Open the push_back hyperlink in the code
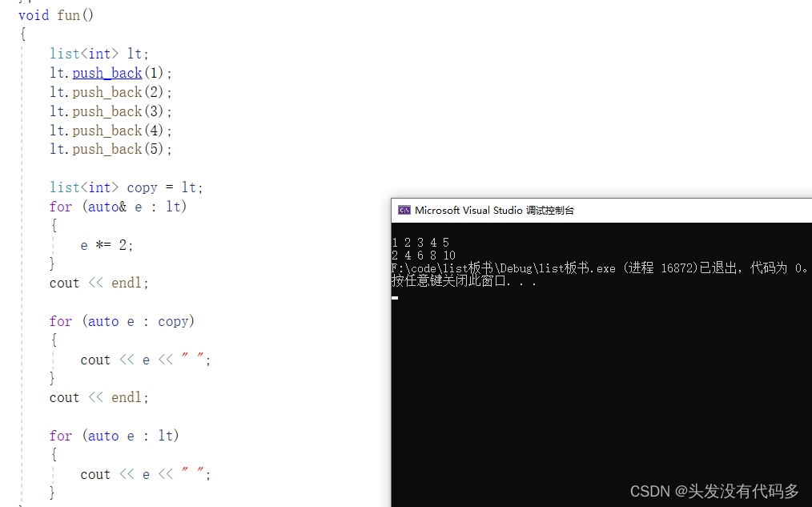Image resolution: width=812 pixels, height=507 pixels. coord(107,73)
